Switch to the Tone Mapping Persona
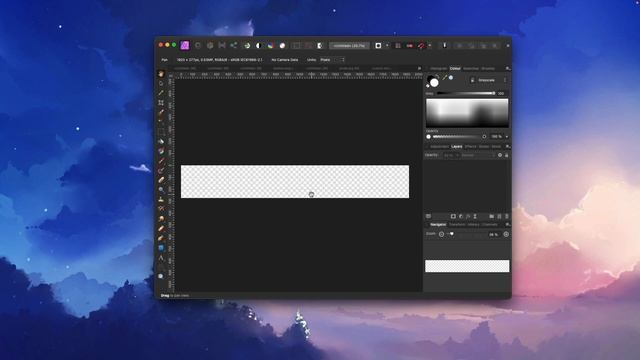The width and height of the screenshot is (640, 360). click(x=222, y=45)
